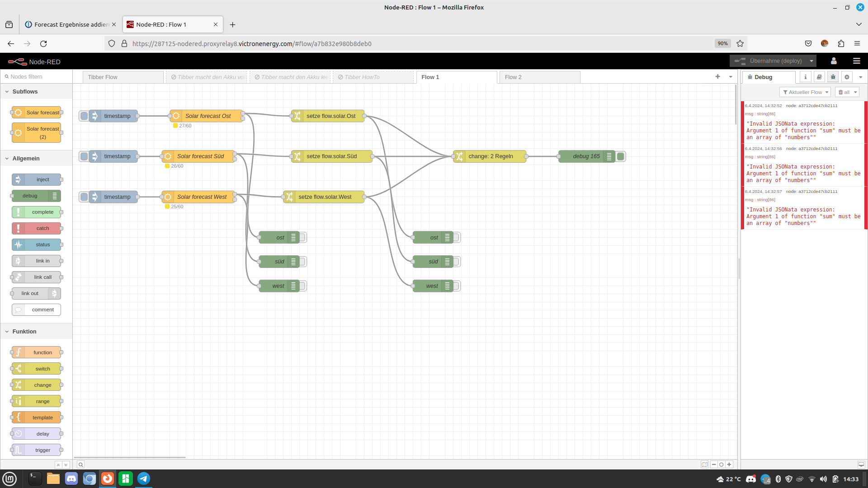
Task: Open the sidebar help book icon
Action: [x=819, y=77]
